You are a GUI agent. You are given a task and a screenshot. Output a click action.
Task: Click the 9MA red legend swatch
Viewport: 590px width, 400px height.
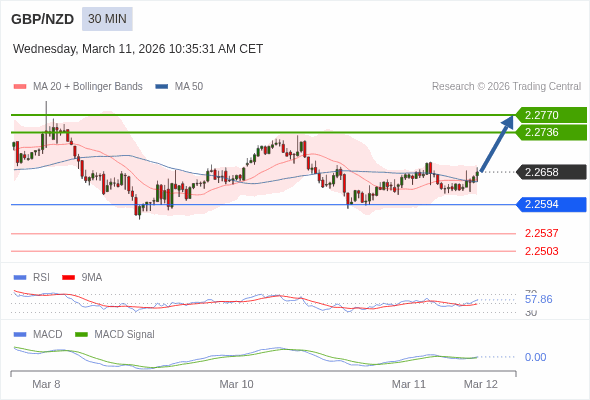[x=68, y=278]
